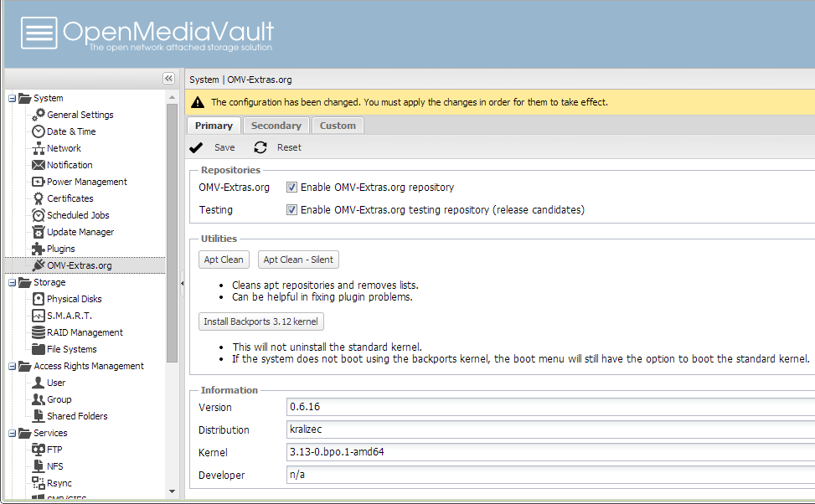The image size is (815, 504).
Task: Switch to the Secondary tab
Action: tap(276, 126)
